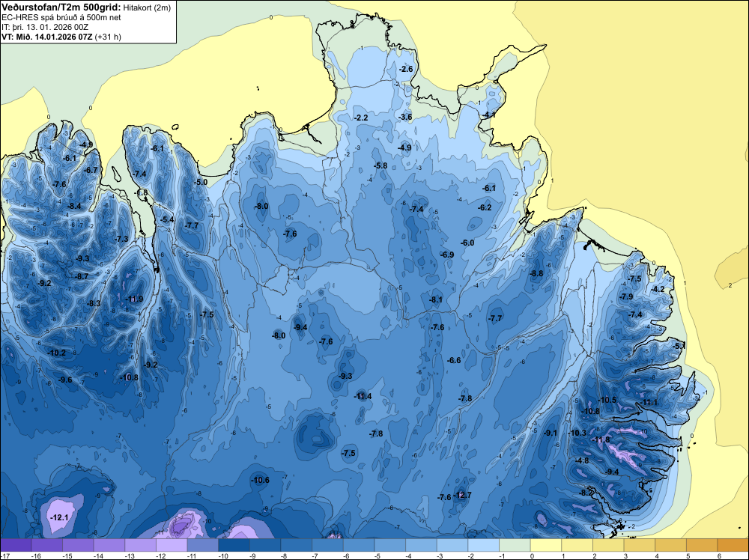Click the -5.0 temperature label
This screenshot has height=560, width=749.
click(x=201, y=182)
